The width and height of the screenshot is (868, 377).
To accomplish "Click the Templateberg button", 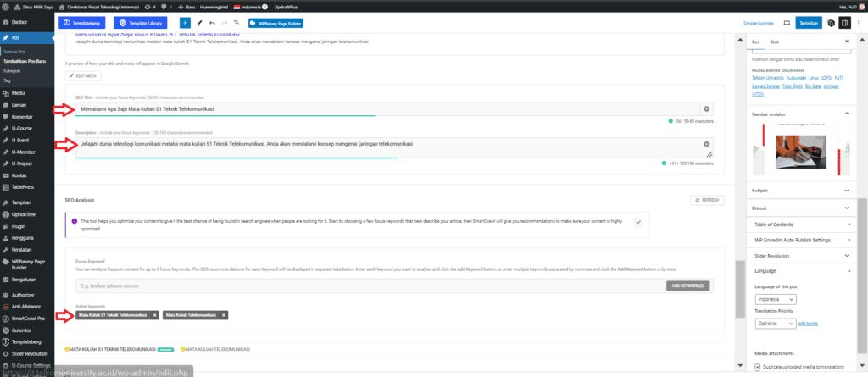I will pos(81,23).
